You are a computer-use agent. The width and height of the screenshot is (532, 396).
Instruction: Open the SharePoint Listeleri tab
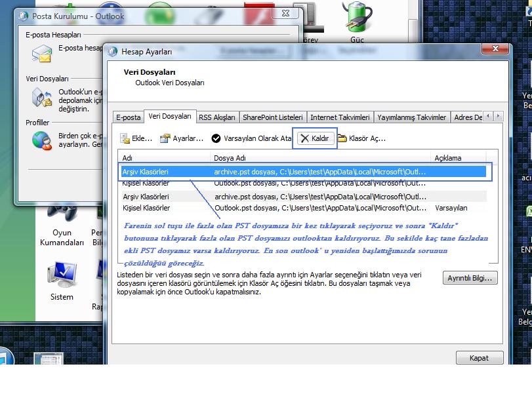(273, 117)
